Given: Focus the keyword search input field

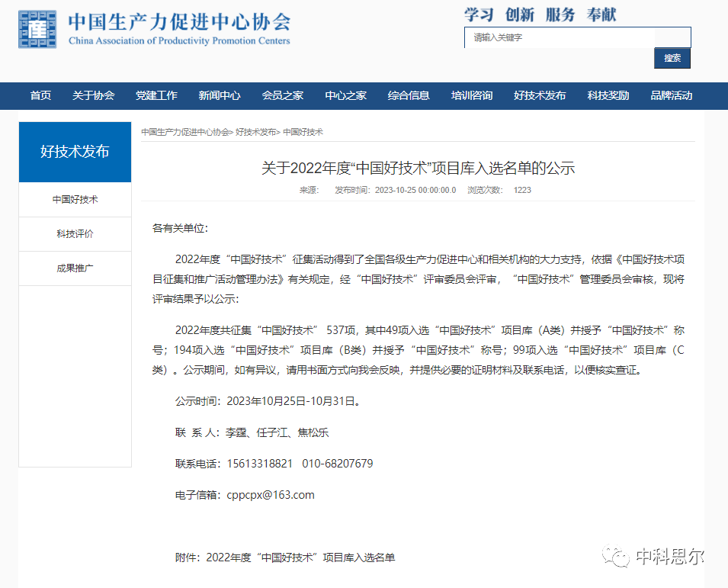Looking at the screenshot, I should (577, 37).
